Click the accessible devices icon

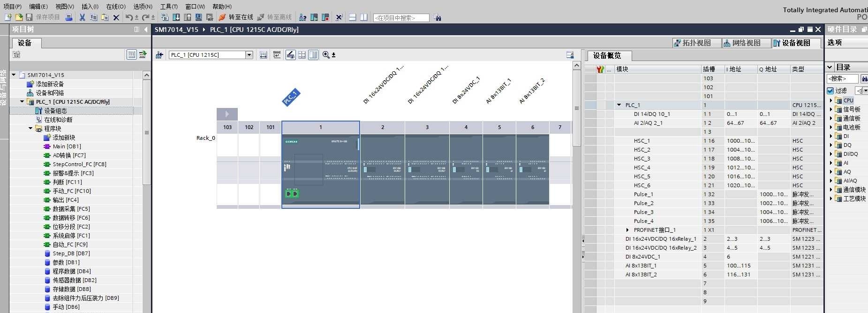click(303, 17)
